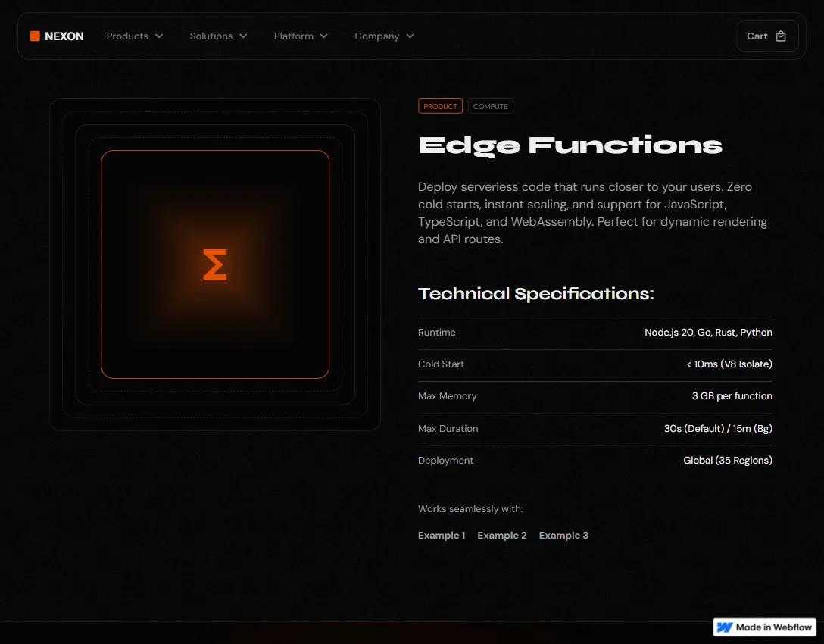Click the Platform dropdown chevron
This screenshot has height=644, width=824.
click(x=324, y=36)
